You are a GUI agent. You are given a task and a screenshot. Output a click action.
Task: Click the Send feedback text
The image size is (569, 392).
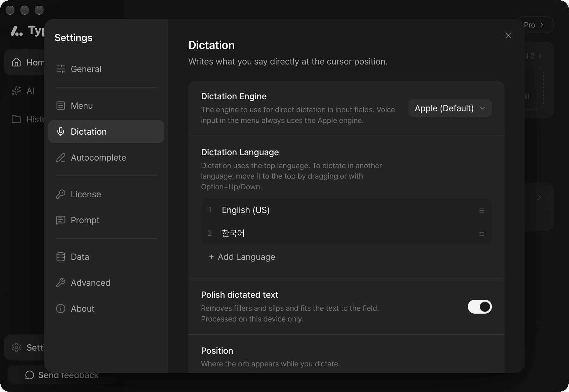pos(68,375)
